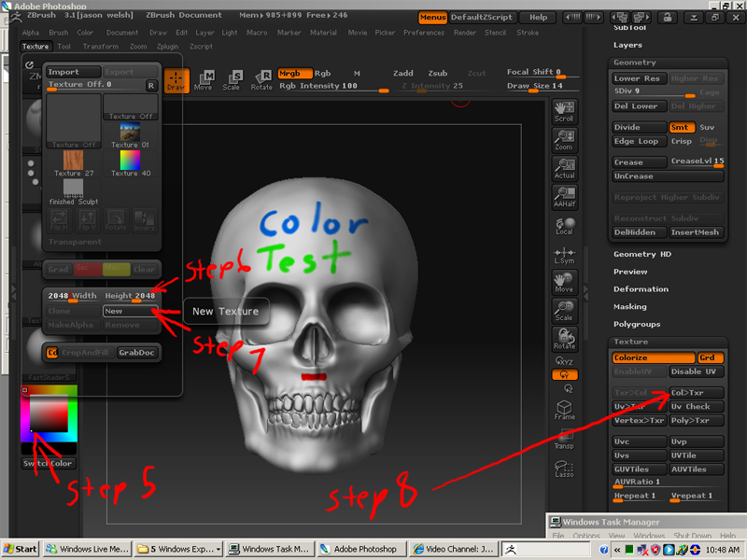Enable XYZ rotation mode
The height and width of the screenshot is (560, 747).
pyautogui.click(x=565, y=361)
